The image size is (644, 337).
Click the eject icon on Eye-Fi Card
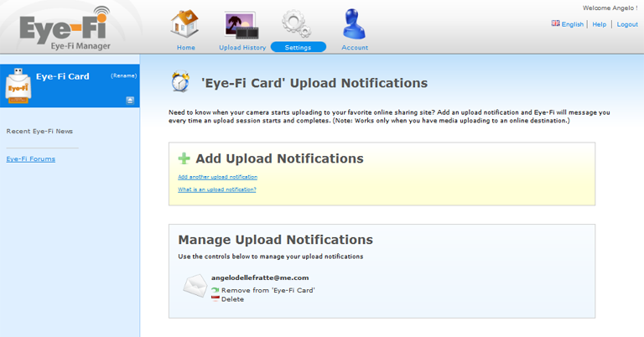[x=130, y=100]
